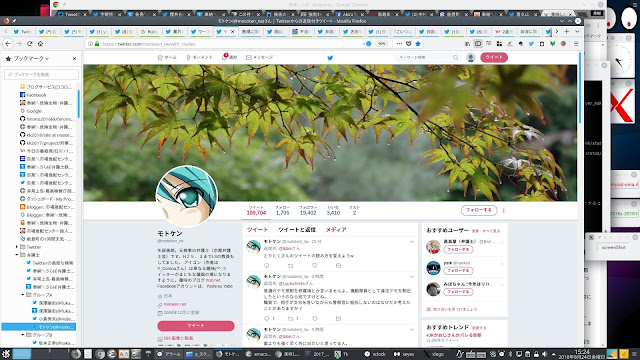The height and width of the screenshot is (360, 640).
Task: Click the pink ツイート button under profile bio
Action: click(x=196, y=326)
